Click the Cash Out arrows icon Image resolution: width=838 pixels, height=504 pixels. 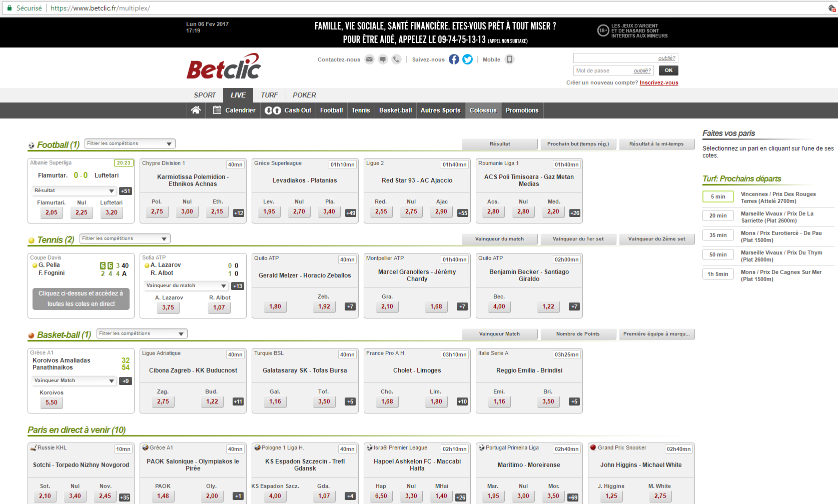click(273, 110)
